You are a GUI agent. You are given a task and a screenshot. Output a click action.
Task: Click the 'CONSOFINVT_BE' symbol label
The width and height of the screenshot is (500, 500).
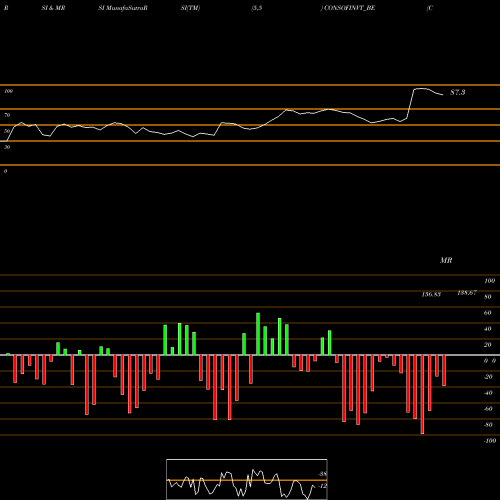coord(349,8)
